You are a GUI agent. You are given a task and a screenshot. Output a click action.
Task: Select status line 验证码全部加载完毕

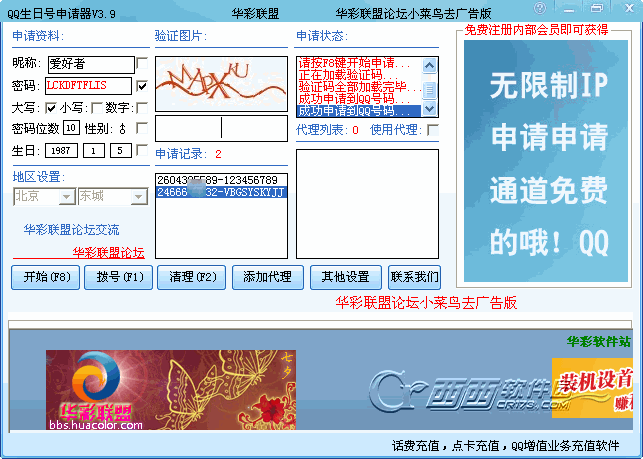[x=359, y=87]
